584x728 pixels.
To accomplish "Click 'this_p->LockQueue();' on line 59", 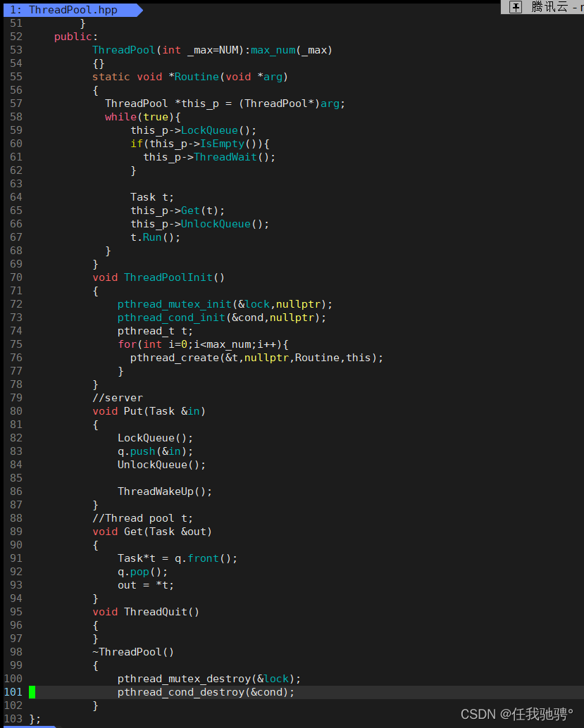I will 193,130.
